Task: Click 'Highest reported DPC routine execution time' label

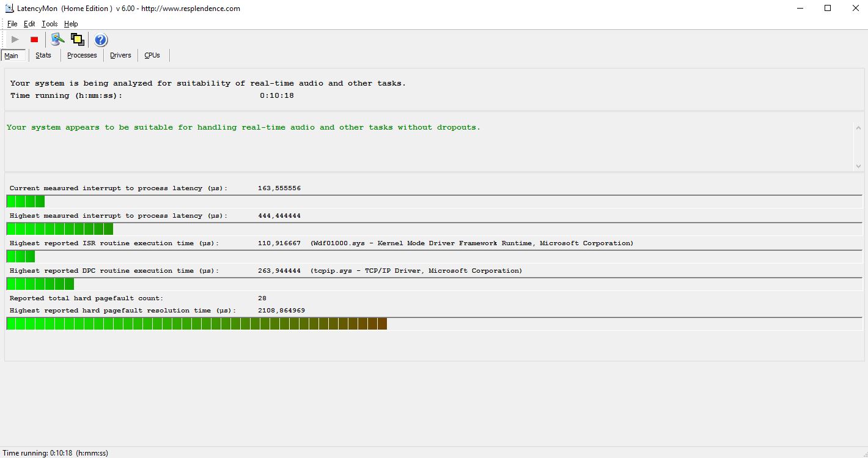Action: [x=114, y=271]
